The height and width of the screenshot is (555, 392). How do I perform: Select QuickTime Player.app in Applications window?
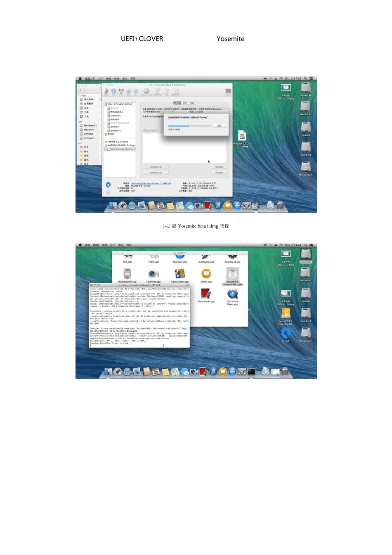(232, 296)
